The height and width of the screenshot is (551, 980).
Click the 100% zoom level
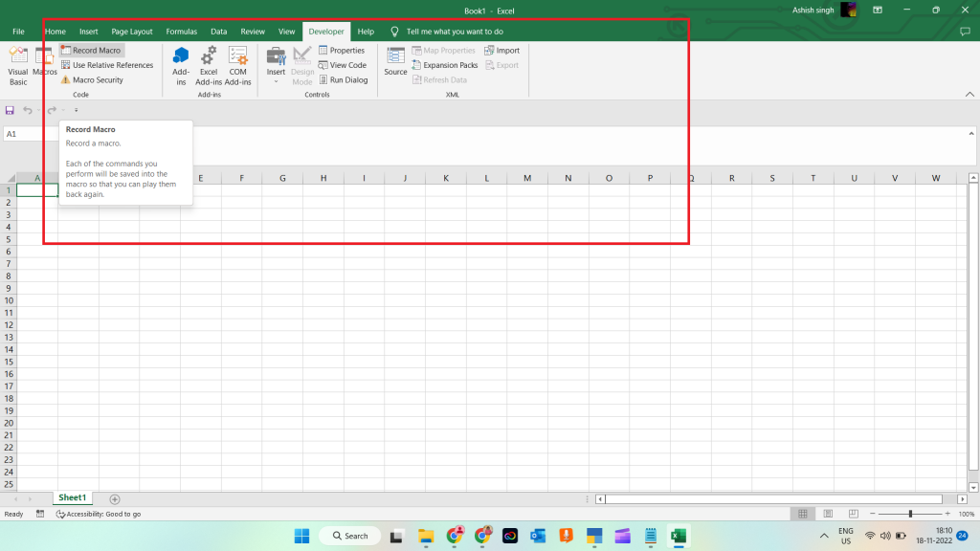click(967, 514)
